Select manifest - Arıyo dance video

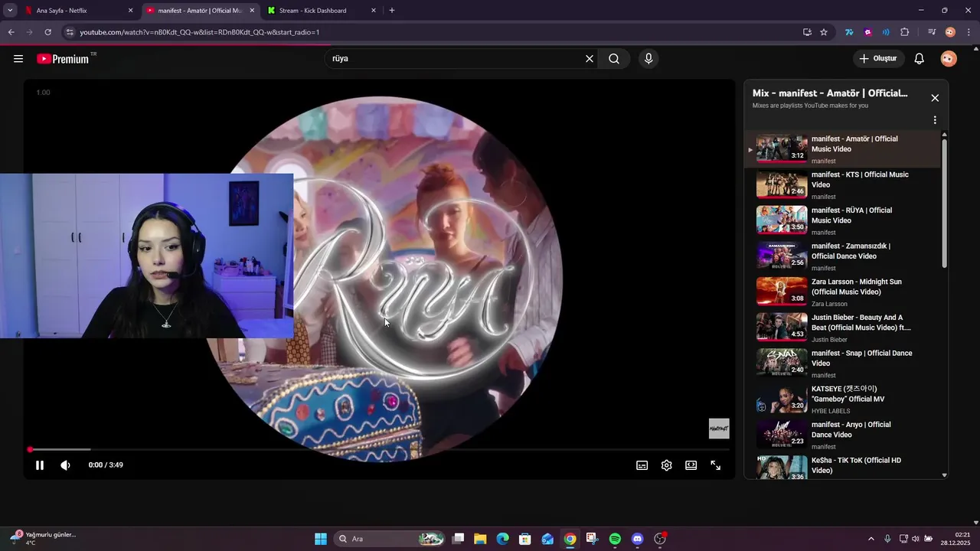point(842,435)
